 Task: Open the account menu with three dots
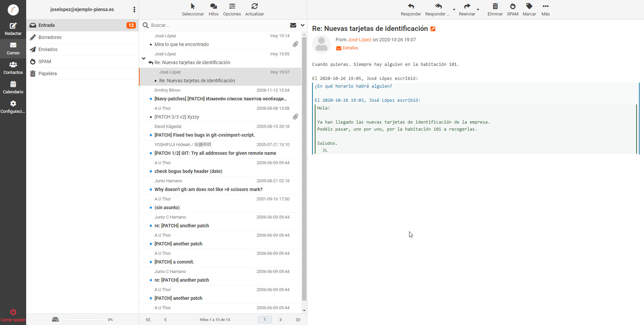[134, 10]
